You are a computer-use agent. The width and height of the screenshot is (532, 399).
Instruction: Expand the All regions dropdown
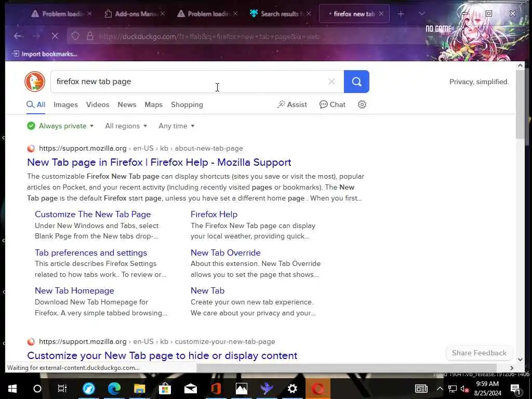(x=126, y=126)
